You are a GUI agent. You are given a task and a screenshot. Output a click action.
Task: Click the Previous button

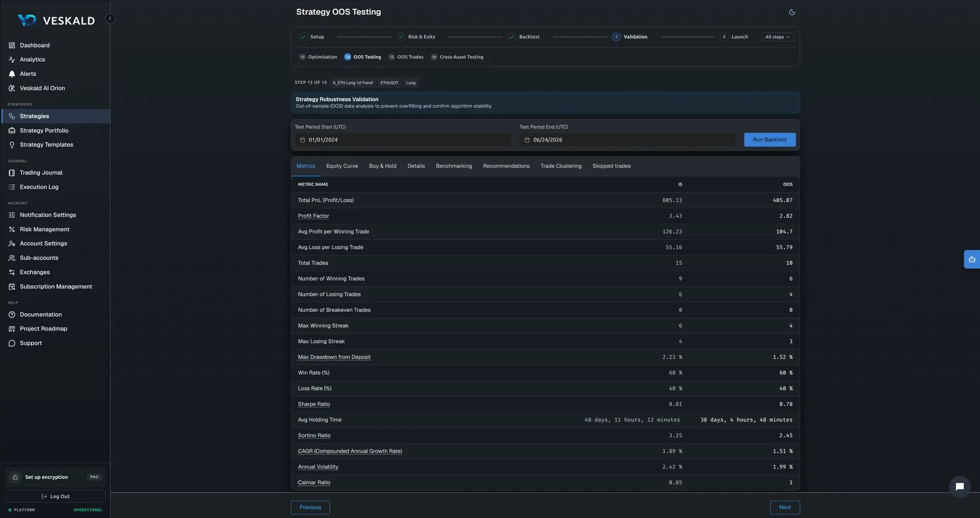[x=310, y=507]
